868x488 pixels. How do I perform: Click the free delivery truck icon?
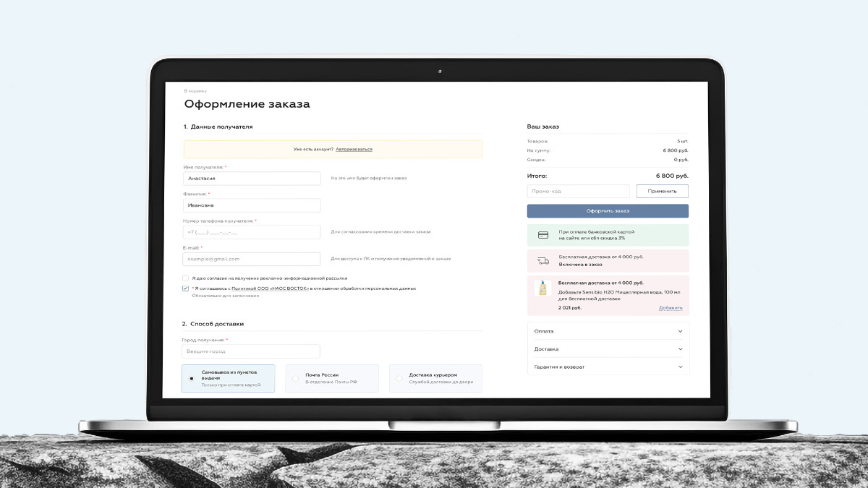coord(542,261)
